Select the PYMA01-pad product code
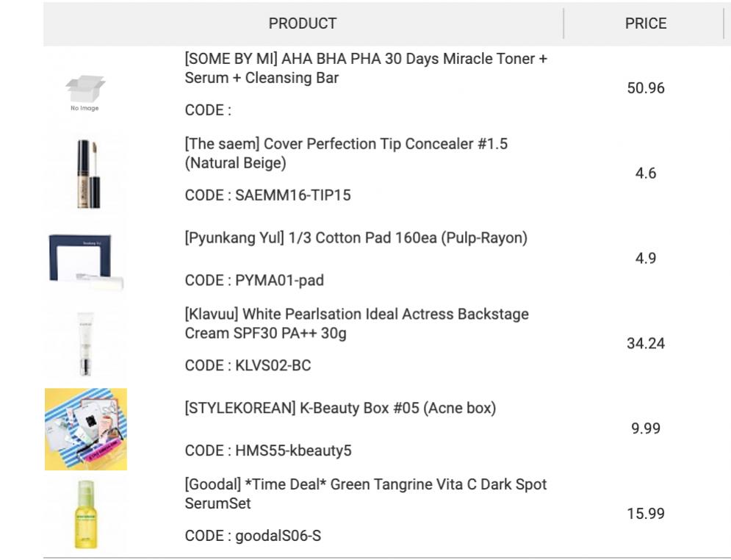The height and width of the screenshot is (560, 731). tap(279, 280)
